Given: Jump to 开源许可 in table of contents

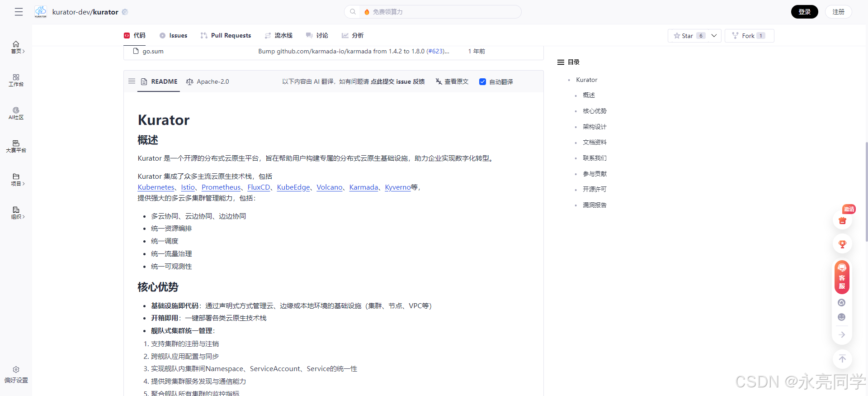Looking at the screenshot, I should click(x=594, y=189).
